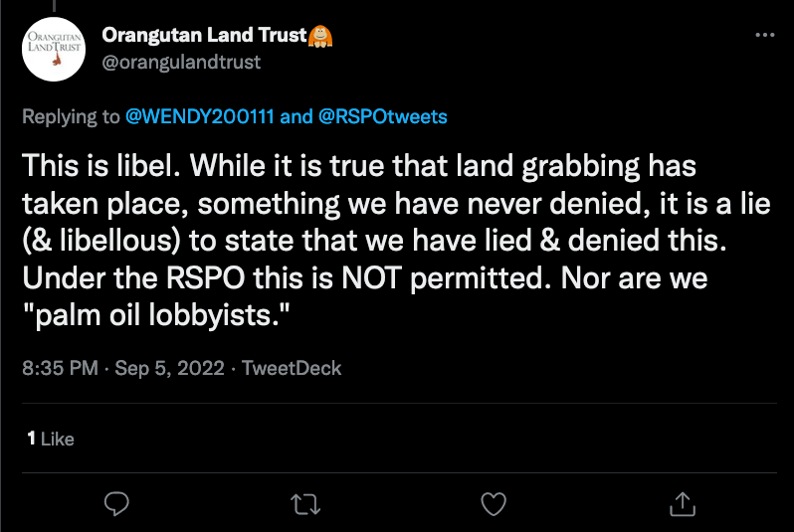The height and width of the screenshot is (532, 794).
Task: Open the share tweet icon
Action: tap(682, 503)
